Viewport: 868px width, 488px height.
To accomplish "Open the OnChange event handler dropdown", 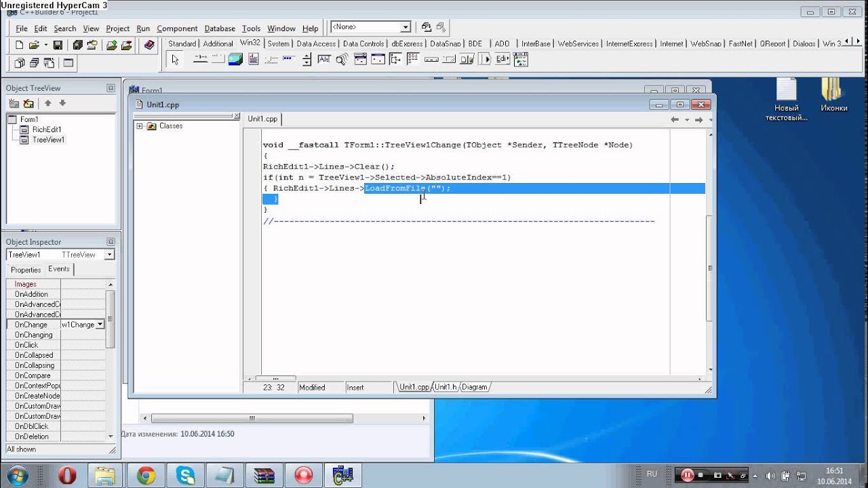I will click(x=100, y=325).
